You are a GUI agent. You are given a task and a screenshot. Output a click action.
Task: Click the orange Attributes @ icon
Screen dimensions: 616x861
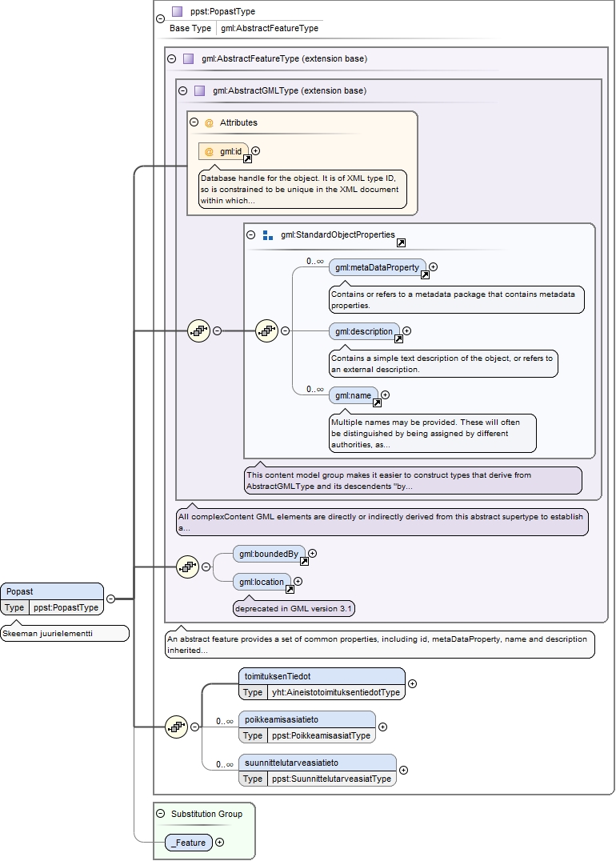[x=209, y=123]
